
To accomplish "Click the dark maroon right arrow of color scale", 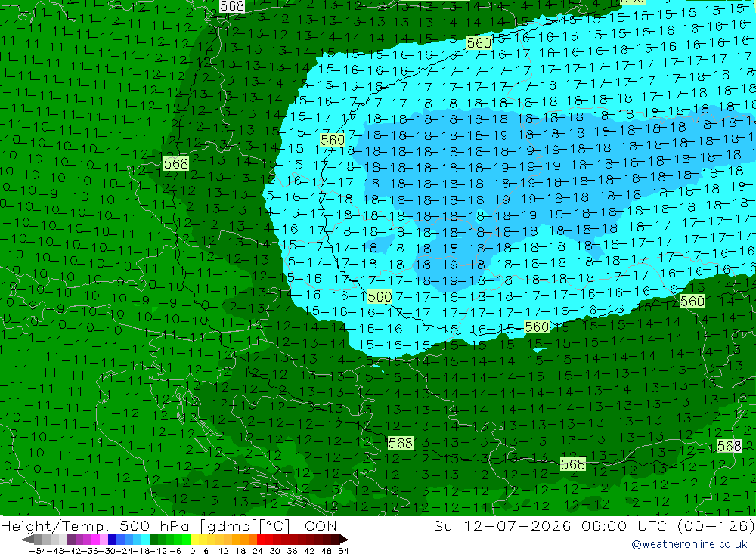I will point(344,540).
